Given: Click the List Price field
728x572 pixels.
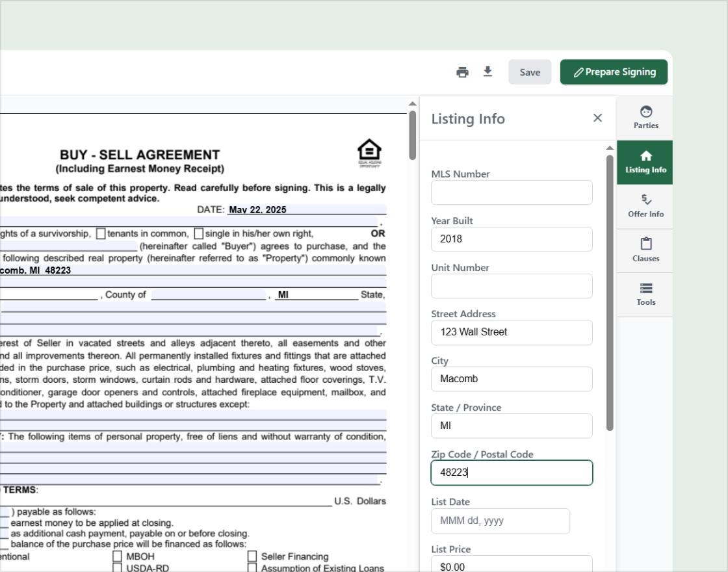Looking at the screenshot, I should pos(512,564).
